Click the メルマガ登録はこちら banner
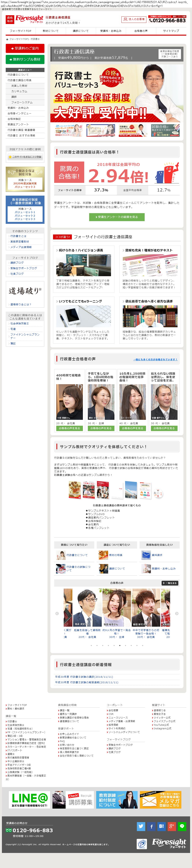Viewport: 192px width, 868px height. [x=160, y=800]
